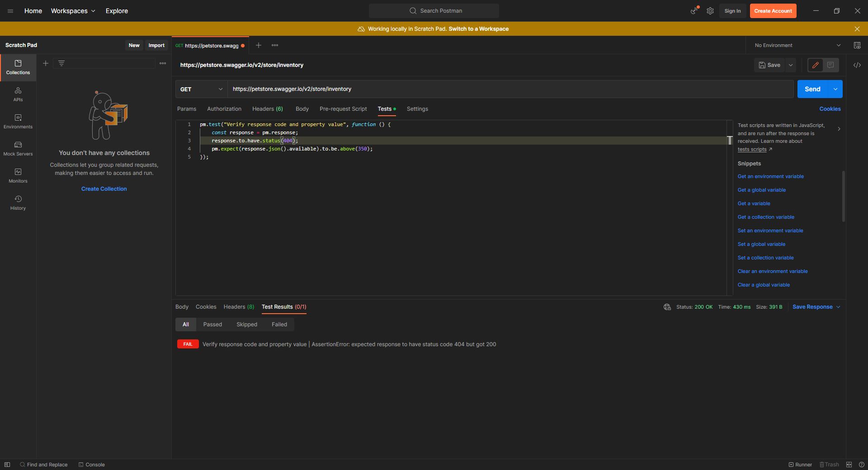This screenshot has width=868, height=470.
Task: Open Find and Replace
Action: (44, 465)
